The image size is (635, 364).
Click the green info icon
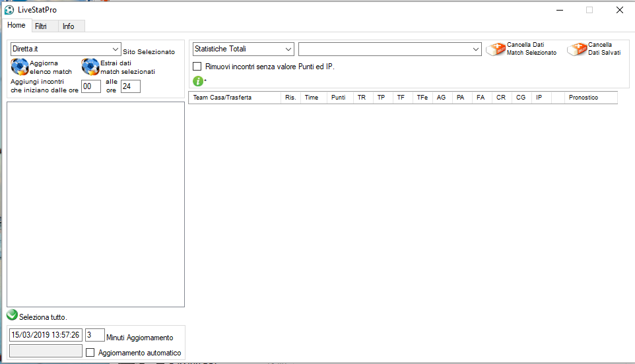pyautogui.click(x=197, y=81)
